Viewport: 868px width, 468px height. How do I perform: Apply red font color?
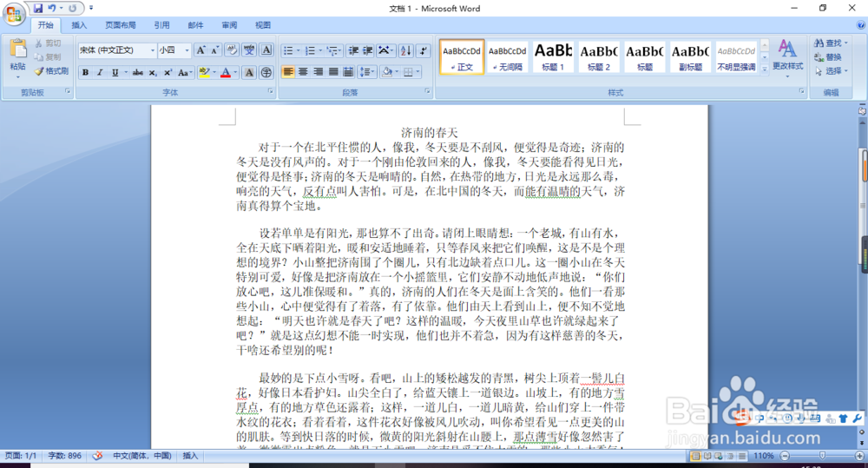pos(226,73)
